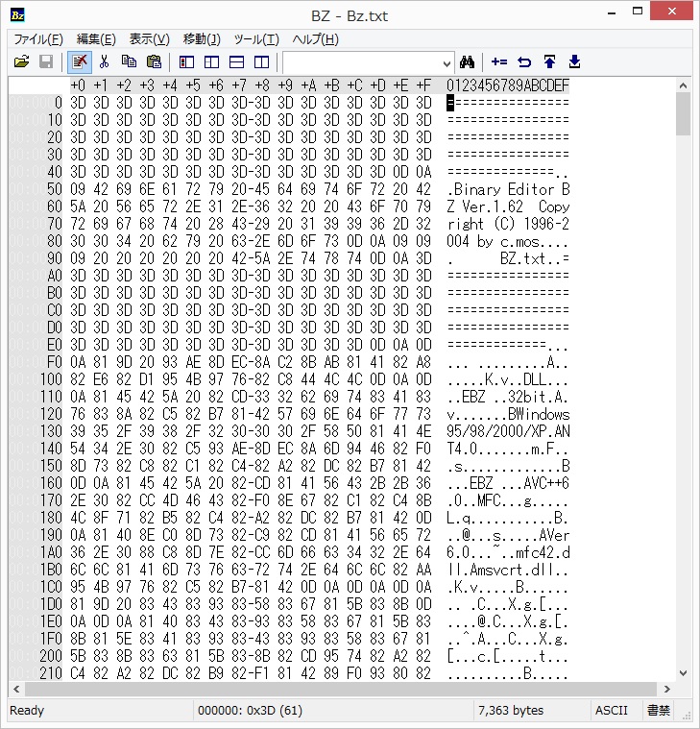
Task: Click byte 09 at start of row 50
Action: (78, 189)
